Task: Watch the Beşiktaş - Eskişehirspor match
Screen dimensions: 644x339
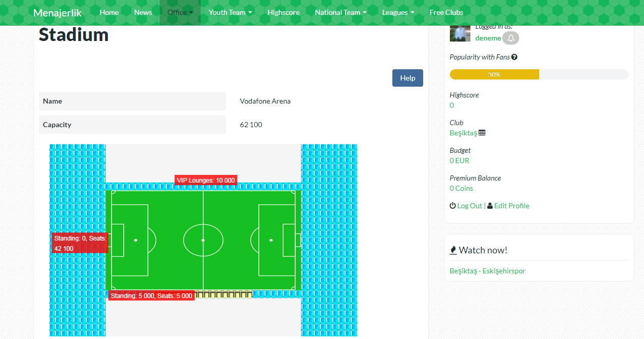Action: pyautogui.click(x=487, y=271)
